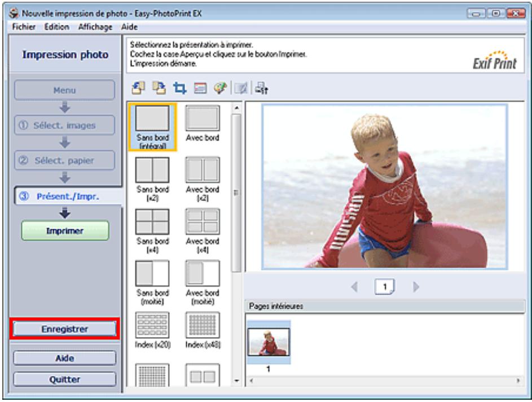Click the Menu step button
Image resolution: width=532 pixels, height=402 pixels.
[64, 90]
